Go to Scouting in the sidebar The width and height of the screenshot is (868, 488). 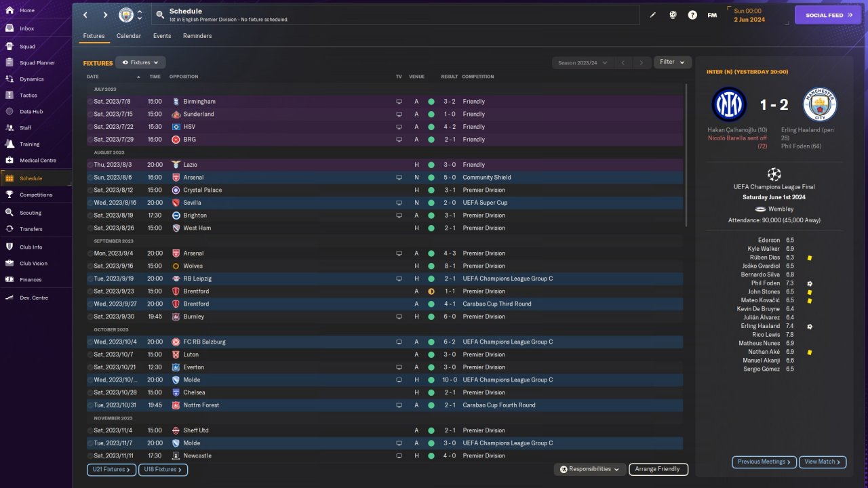[x=30, y=212]
